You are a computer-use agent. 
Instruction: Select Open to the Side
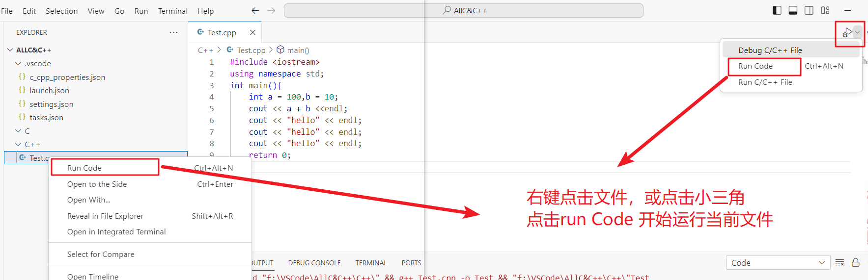click(150, 184)
